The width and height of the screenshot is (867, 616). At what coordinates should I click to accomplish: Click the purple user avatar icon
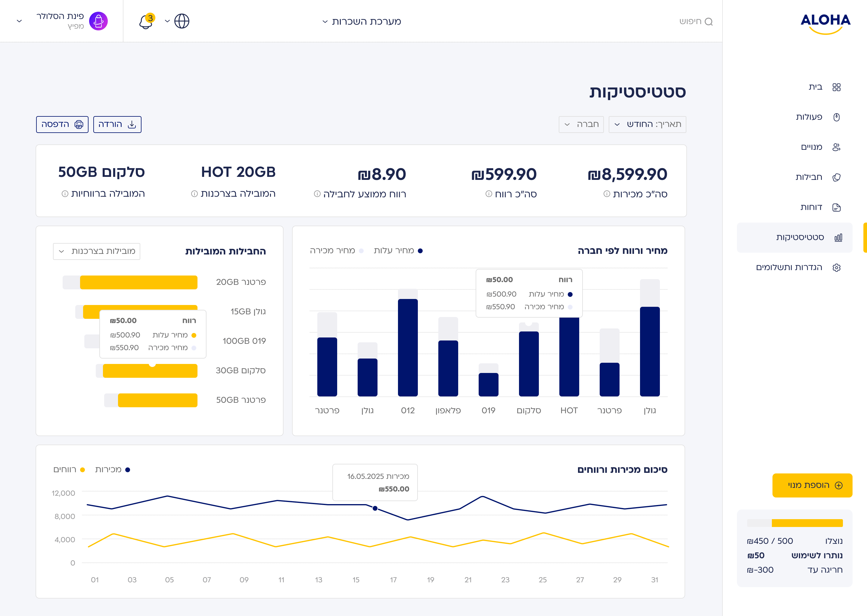98,21
